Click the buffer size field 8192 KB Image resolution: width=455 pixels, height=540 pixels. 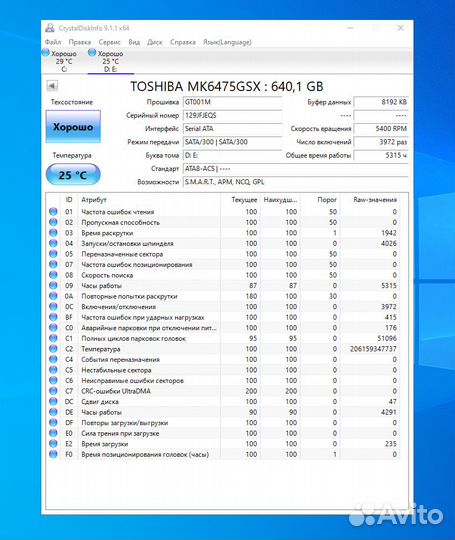381,102
